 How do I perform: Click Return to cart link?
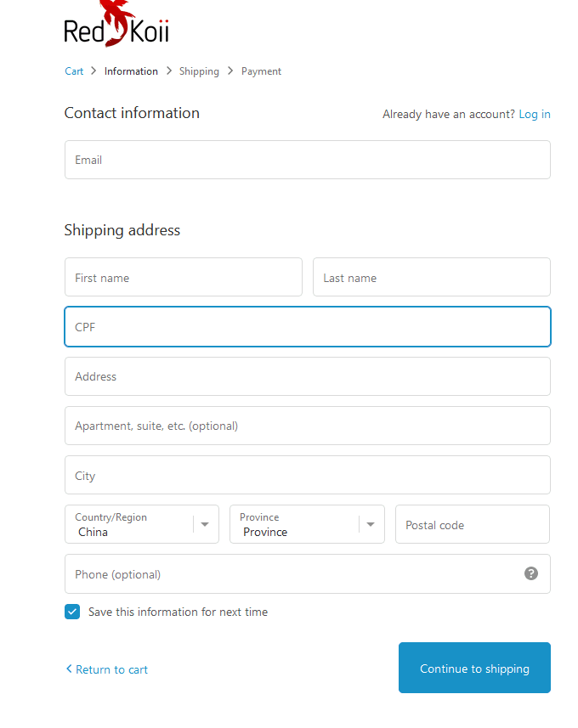tap(111, 669)
